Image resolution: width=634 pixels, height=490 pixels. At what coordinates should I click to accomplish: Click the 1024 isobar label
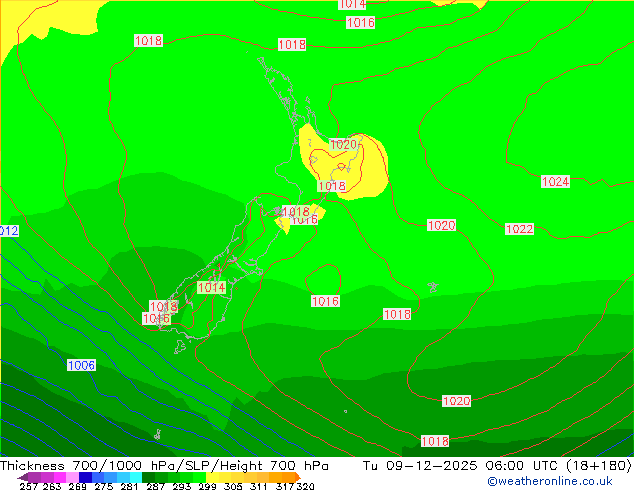click(x=555, y=182)
